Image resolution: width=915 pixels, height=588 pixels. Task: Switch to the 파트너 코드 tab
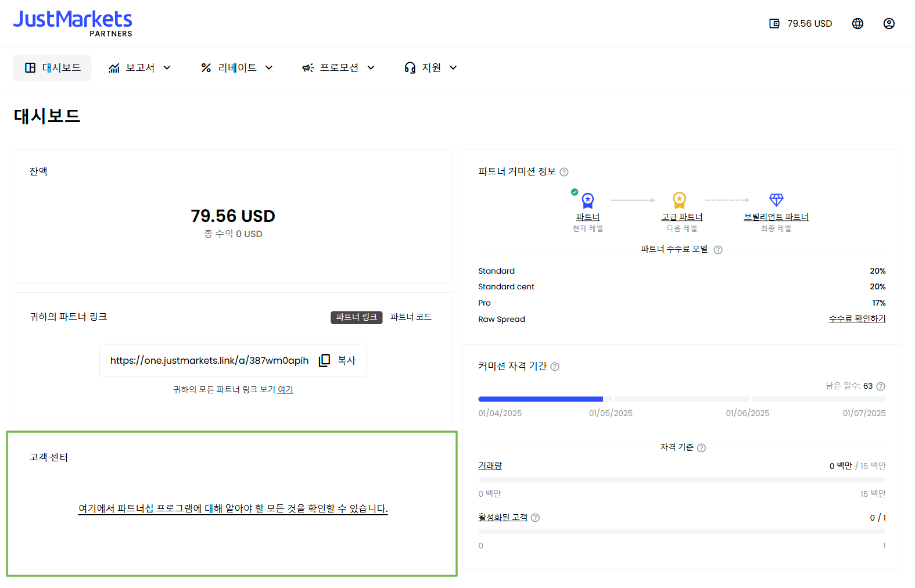[411, 317]
